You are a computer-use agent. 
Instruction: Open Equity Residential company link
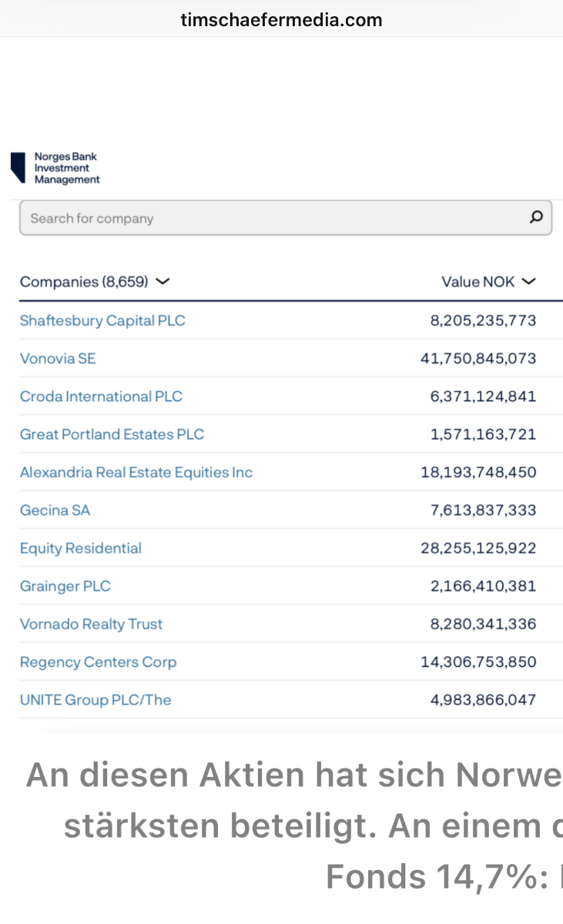coord(81,548)
